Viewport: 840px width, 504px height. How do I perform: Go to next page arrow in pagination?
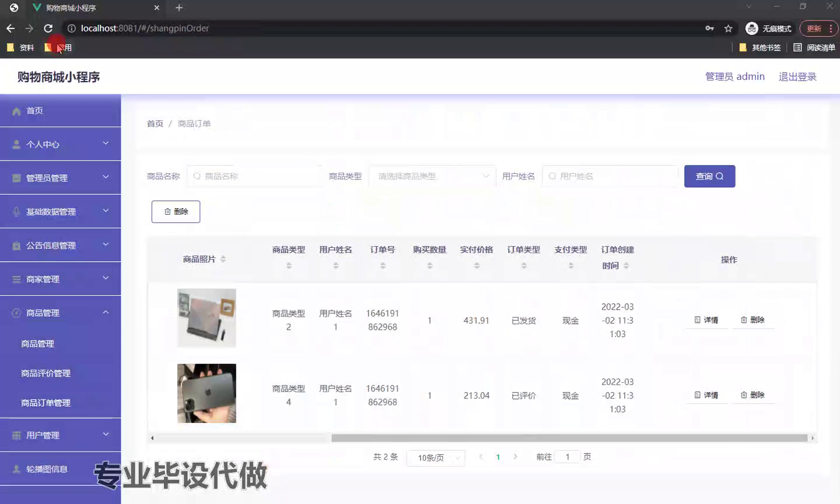coord(515,457)
